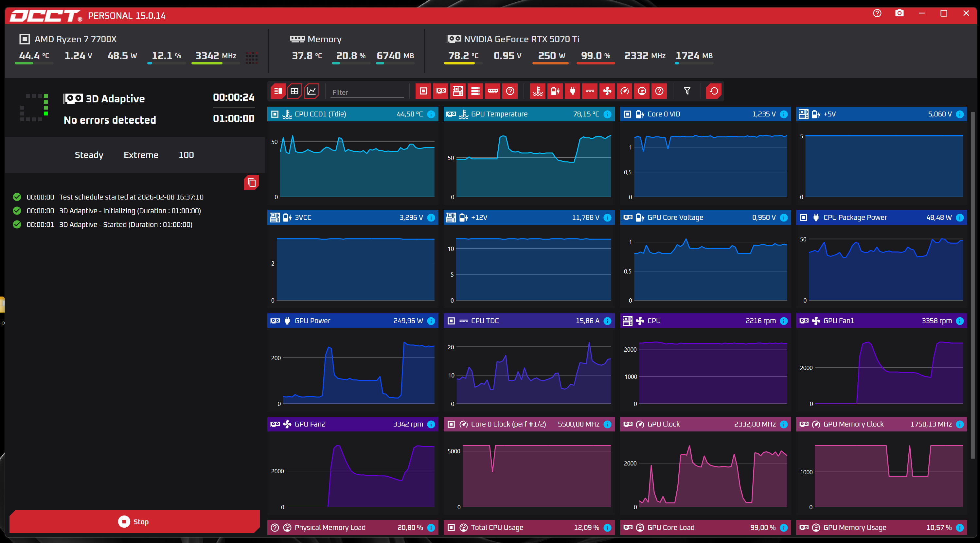Viewport: 980px width, 543px height.
Task: Toggle the CPU sensor filter icon
Action: pyautogui.click(x=423, y=91)
